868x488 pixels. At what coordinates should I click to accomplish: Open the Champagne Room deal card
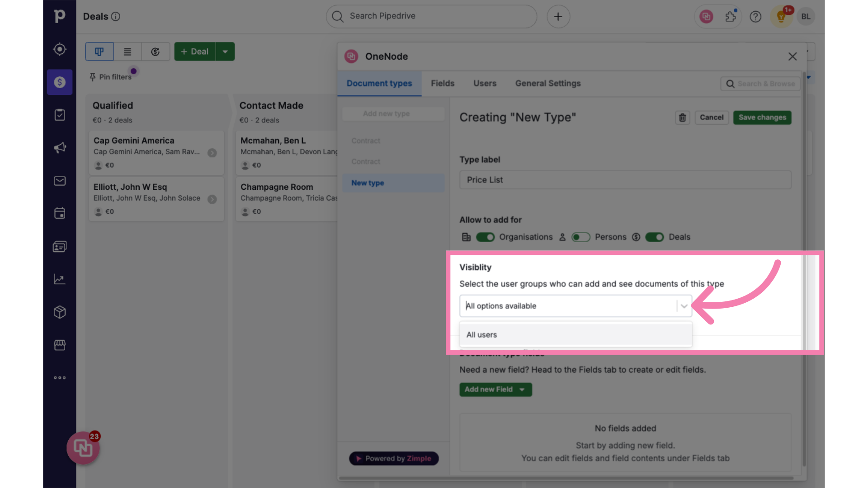pyautogui.click(x=286, y=199)
